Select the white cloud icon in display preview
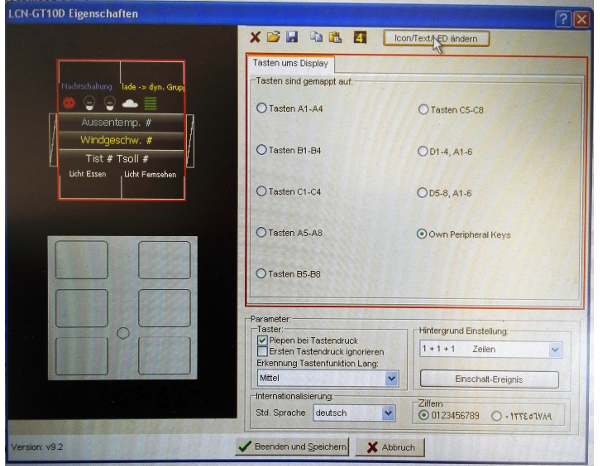Viewport: 600px width, 466px height. coord(129,102)
